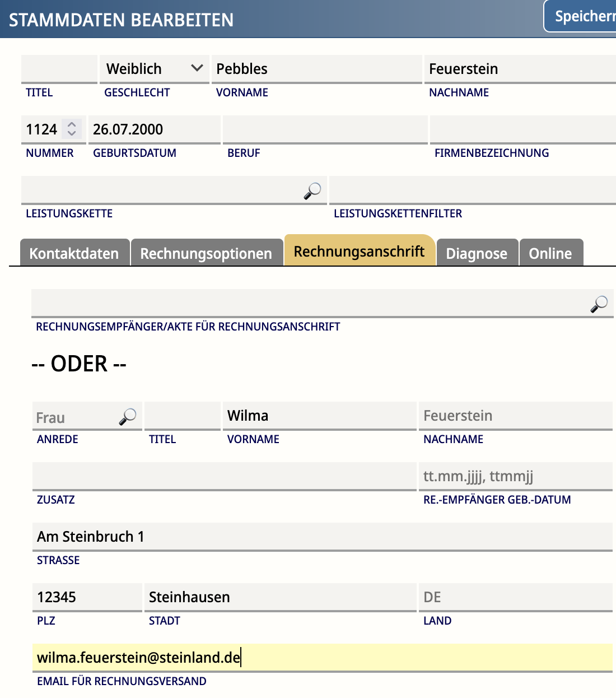Select the PLZ field with 12345
The width and height of the screenshot is (616, 698).
tap(87, 597)
